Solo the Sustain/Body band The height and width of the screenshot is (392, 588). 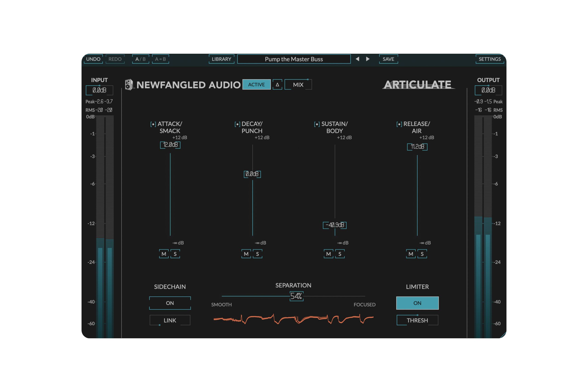[340, 254]
